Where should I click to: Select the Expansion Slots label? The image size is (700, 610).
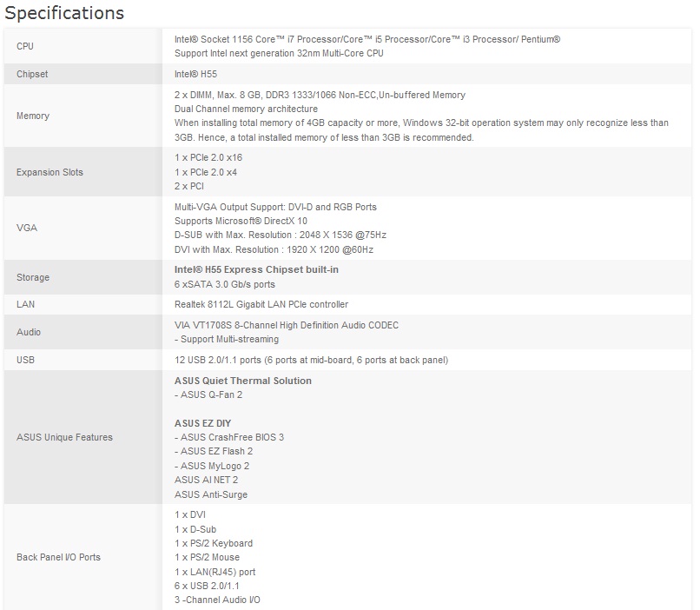point(50,172)
